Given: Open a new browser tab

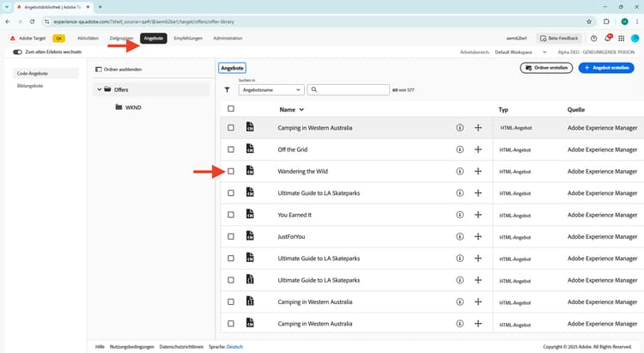Looking at the screenshot, I should click(x=100, y=7).
